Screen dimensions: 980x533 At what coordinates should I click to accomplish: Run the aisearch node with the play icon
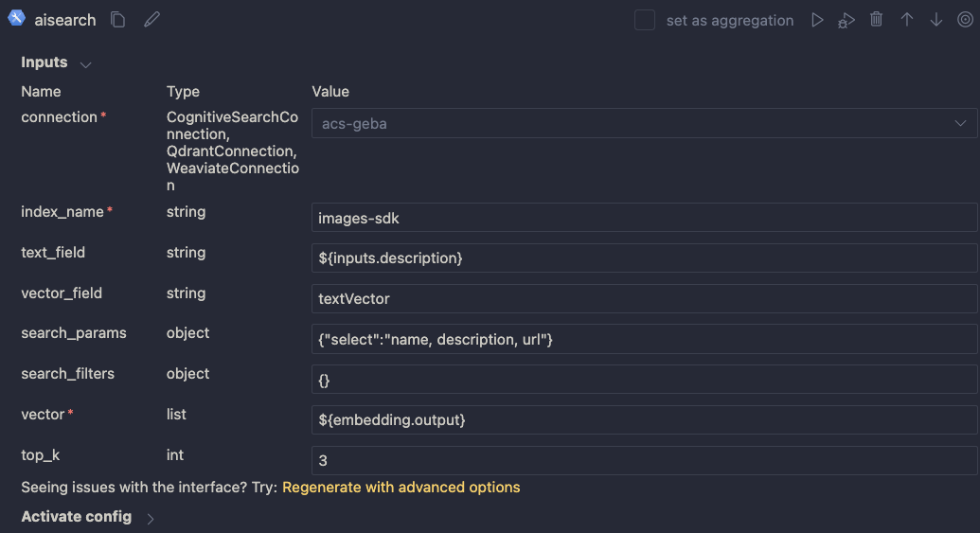point(817,20)
